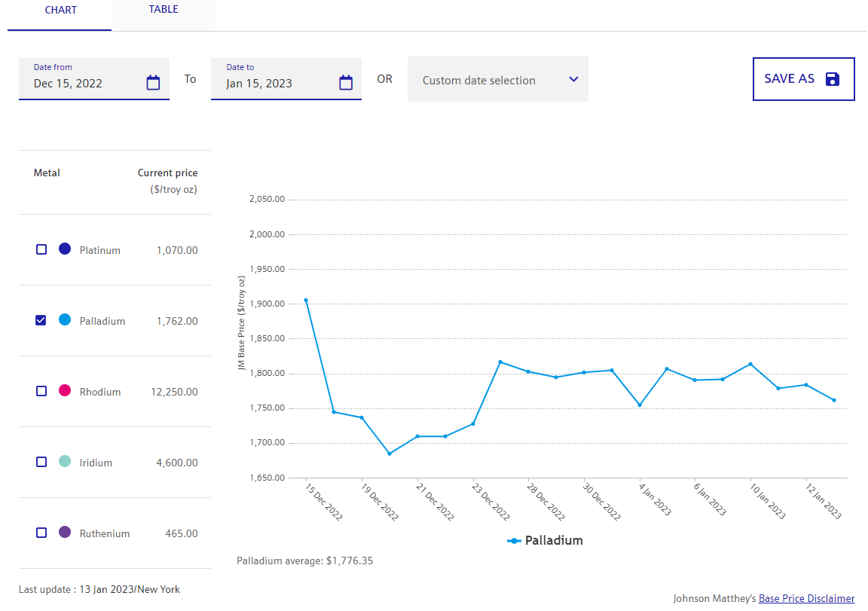
Task: Open the Date to calendar icon
Action: point(346,83)
